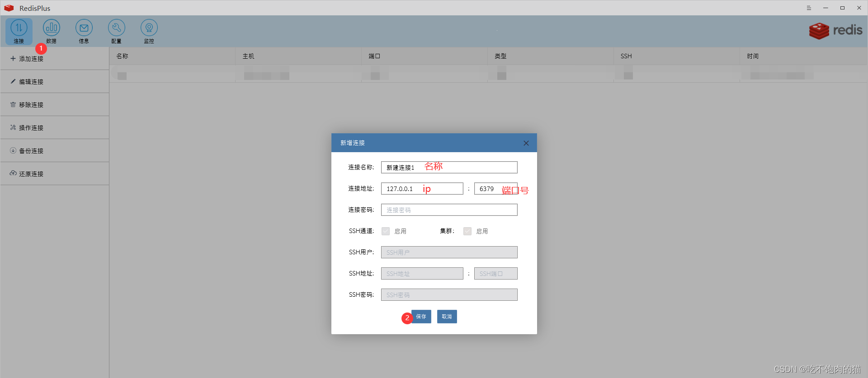Click the 端口 column header
The image size is (868, 378).
point(425,56)
